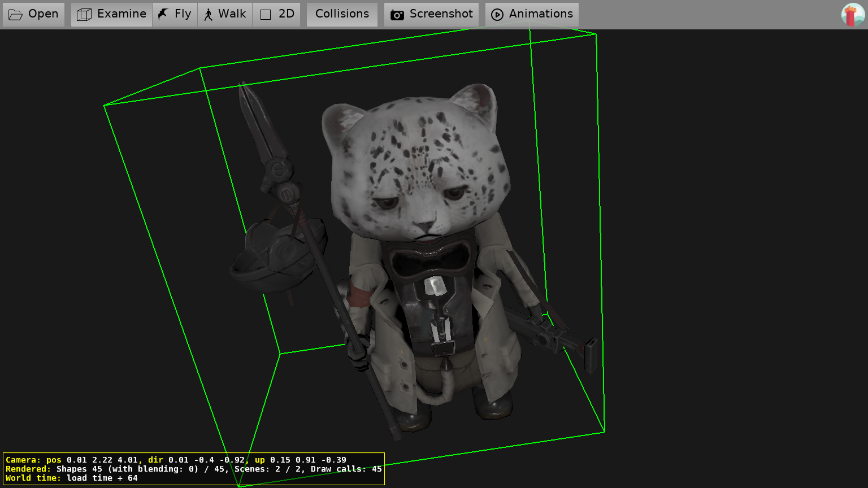This screenshot has width=868, height=488.
Task: Click the walking person icon
Action: pyautogui.click(x=209, y=15)
